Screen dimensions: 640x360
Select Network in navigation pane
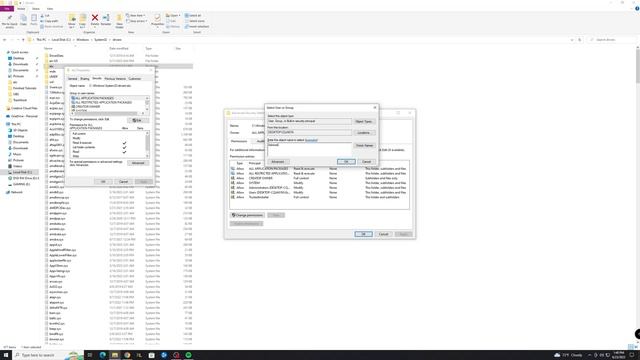pos(17,192)
